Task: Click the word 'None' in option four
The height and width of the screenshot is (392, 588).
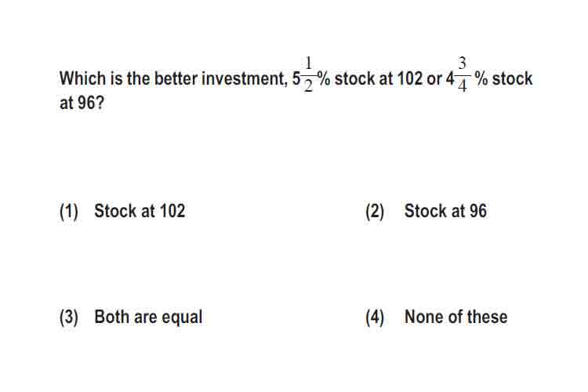Action: coord(423,317)
